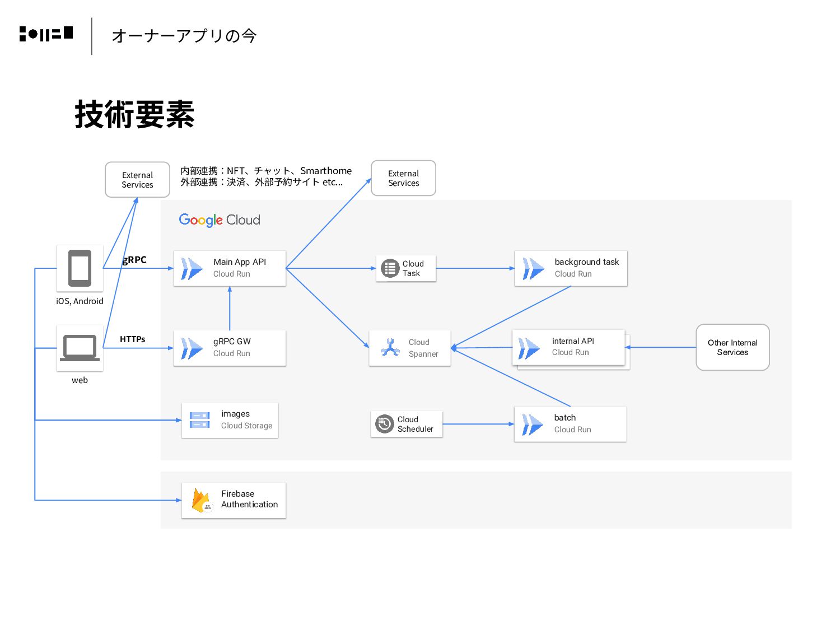This screenshot has height=630, width=840.
Task: Click the 'Cloud Task' label
Action: (413, 268)
